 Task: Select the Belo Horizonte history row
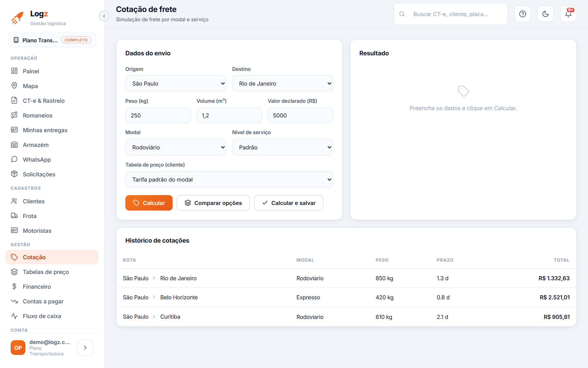tap(346, 297)
